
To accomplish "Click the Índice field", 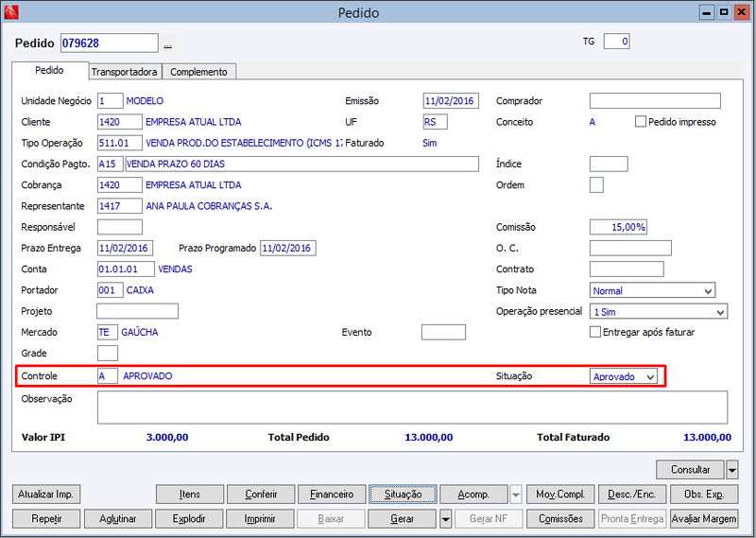I will point(609,165).
